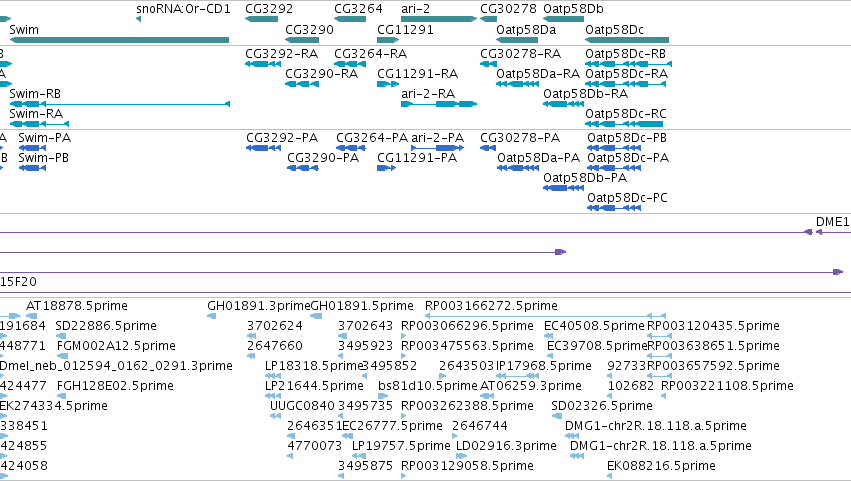Click the LP19757.5prime label
Screen dimensions: 851x481
(401, 446)
